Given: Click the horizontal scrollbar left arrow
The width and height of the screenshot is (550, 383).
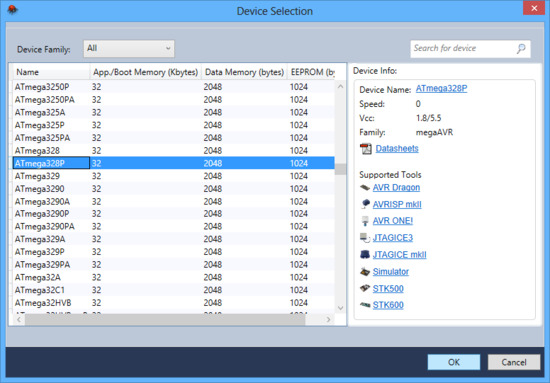Looking at the screenshot, I should 19,319.
